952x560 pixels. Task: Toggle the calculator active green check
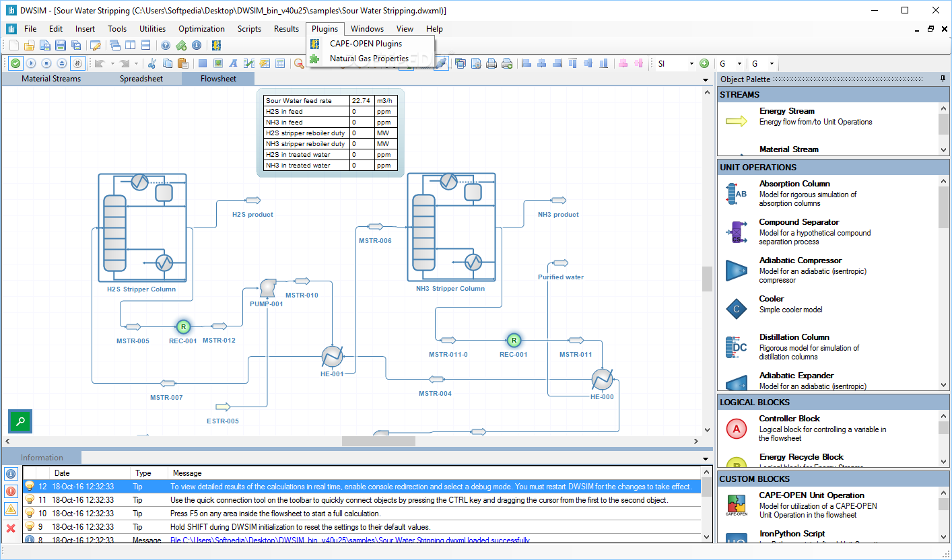(x=15, y=63)
